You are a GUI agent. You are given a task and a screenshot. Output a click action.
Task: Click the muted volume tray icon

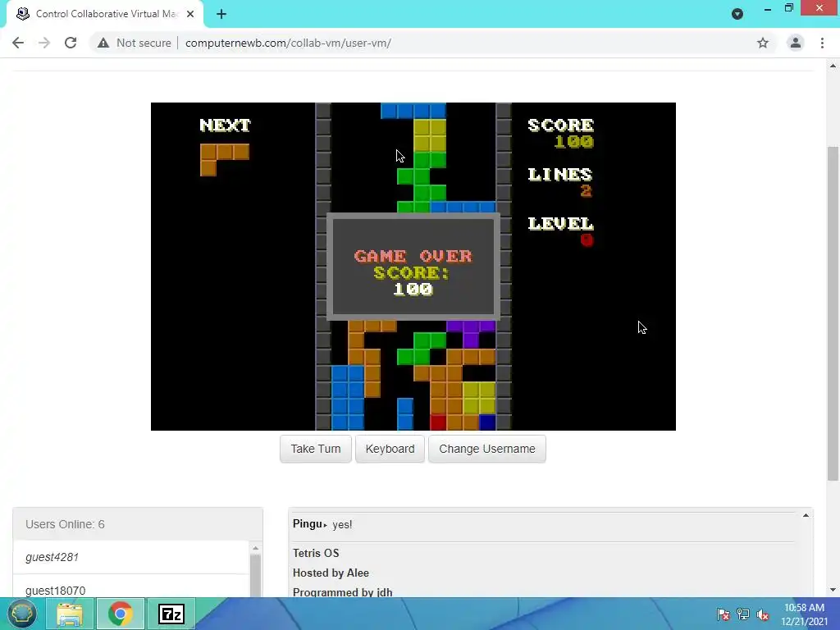pyautogui.click(x=762, y=614)
